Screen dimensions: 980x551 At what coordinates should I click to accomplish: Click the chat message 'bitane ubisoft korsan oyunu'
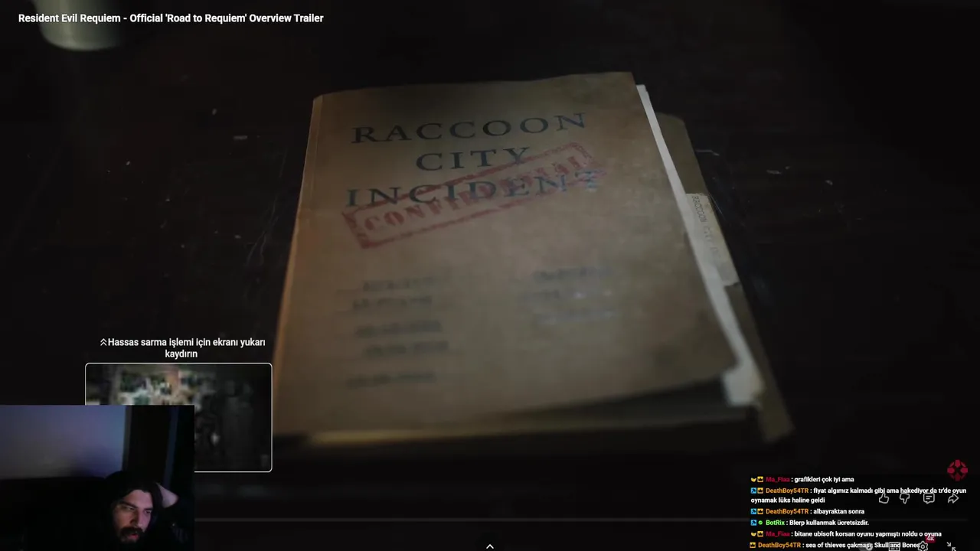tap(867, 534)
